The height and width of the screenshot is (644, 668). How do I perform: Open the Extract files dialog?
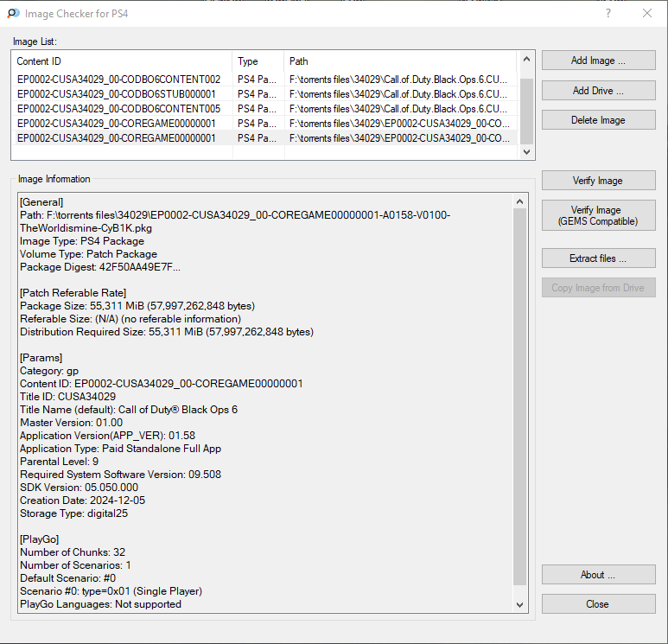(598, 258)
